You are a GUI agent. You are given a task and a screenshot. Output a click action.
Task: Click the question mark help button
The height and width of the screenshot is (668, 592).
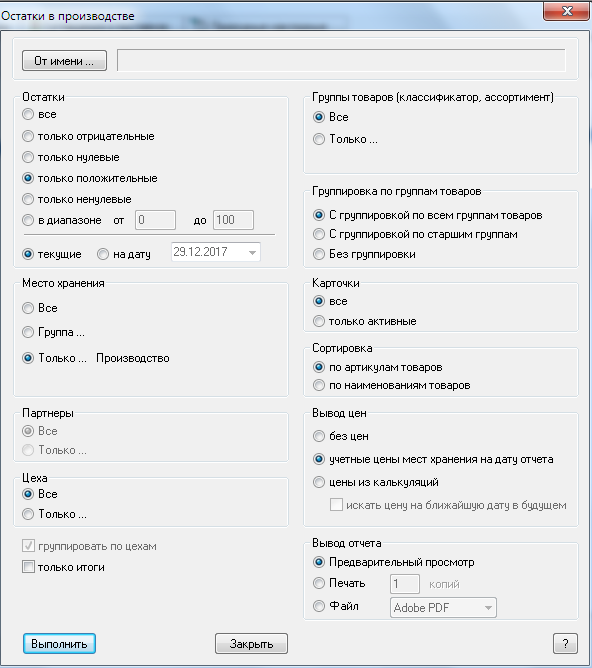[x=565, y=643]
